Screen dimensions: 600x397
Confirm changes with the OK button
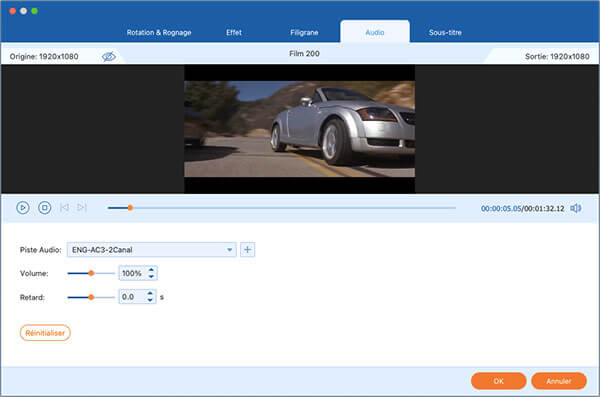click(499, 381)
